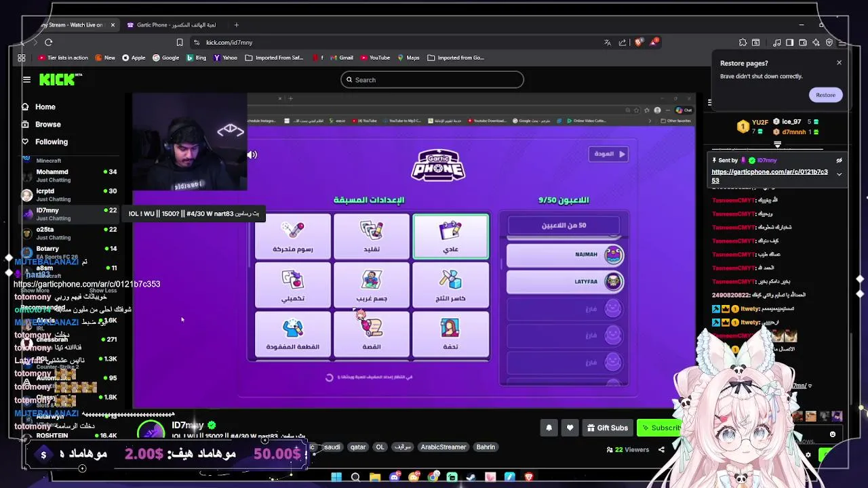Hide the pinned chat message with the eye icon
The width and height of the screenshot is (868, 488).
839,161
